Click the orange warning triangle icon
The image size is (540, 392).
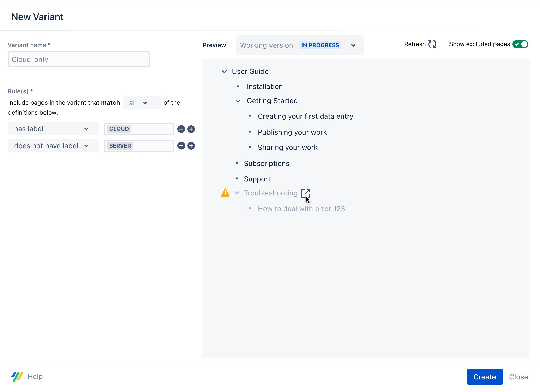[x=225, y=193]
